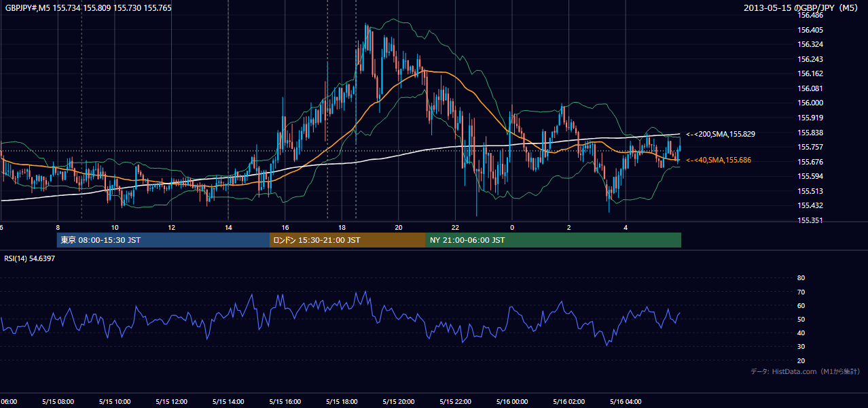Click the RSI level 20 label
The width and height of the screenshot is (868, 408).
pos(801,360)
